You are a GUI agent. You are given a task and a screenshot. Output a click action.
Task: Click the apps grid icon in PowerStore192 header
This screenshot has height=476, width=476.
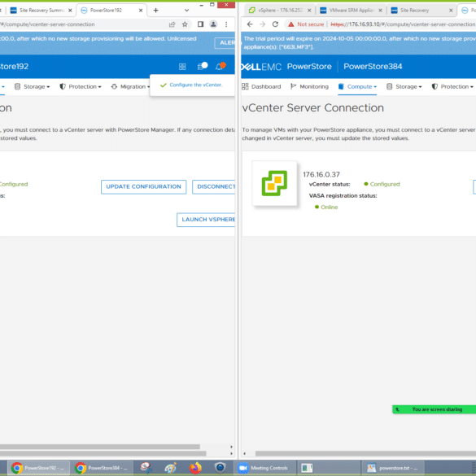pyautogui.click(x=182, y=67)
